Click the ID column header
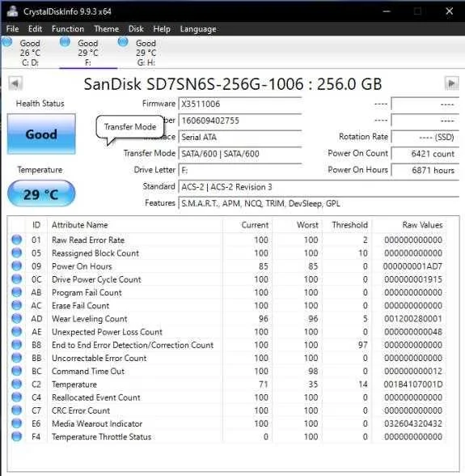This screenshot has width=465, height=476. click(x=36, y=225)
